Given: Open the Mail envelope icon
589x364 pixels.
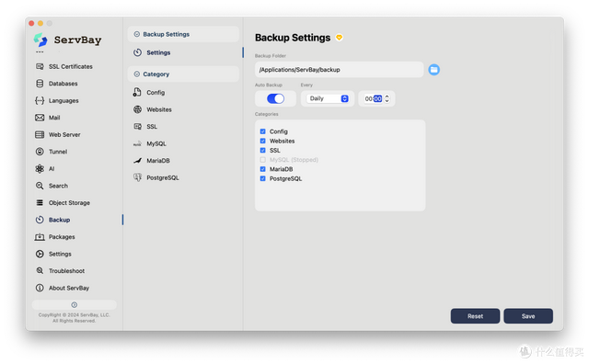Looking at the screenshot, I should coord(40,118).
